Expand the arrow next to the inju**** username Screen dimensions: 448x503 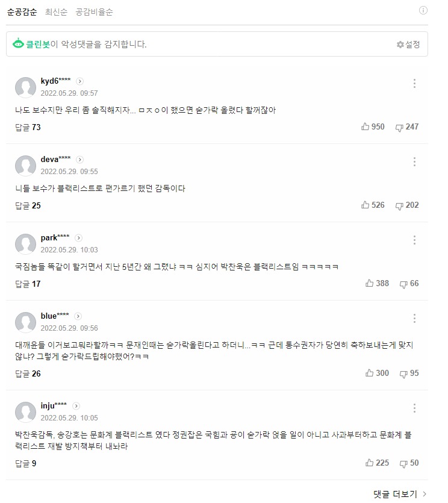pyautogui.click(x=76, y=406)
